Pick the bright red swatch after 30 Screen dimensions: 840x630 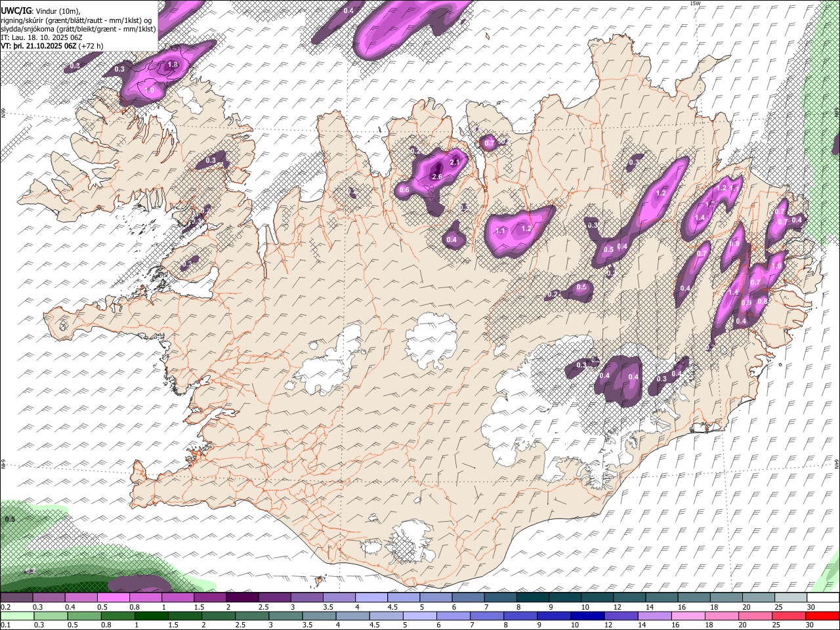[823, 616]
